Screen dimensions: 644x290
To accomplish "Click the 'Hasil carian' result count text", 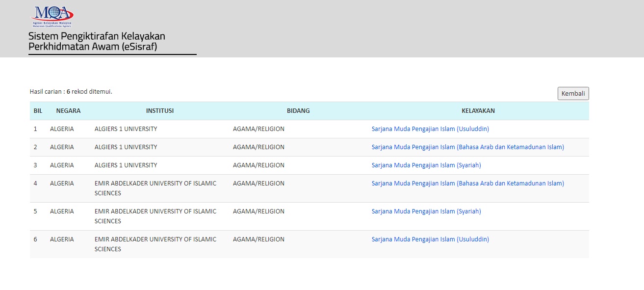I will 71,92.
